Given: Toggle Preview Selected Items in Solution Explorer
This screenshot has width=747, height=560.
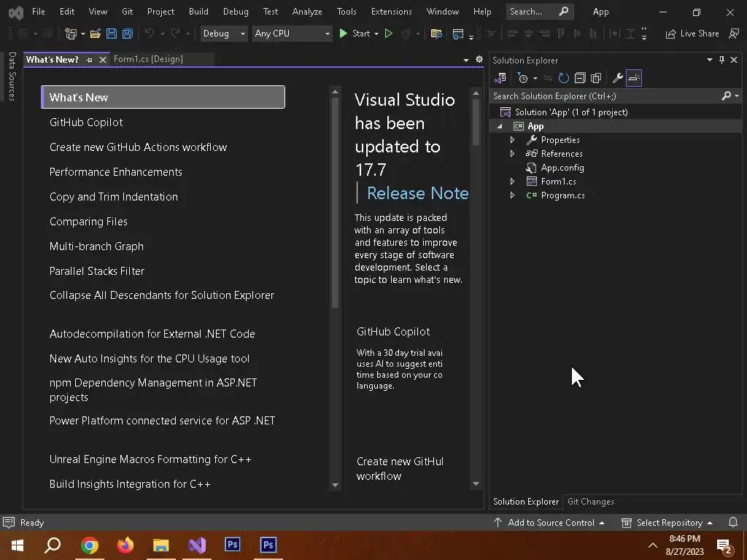Looking at the screenshot, I should pos(634,78).
